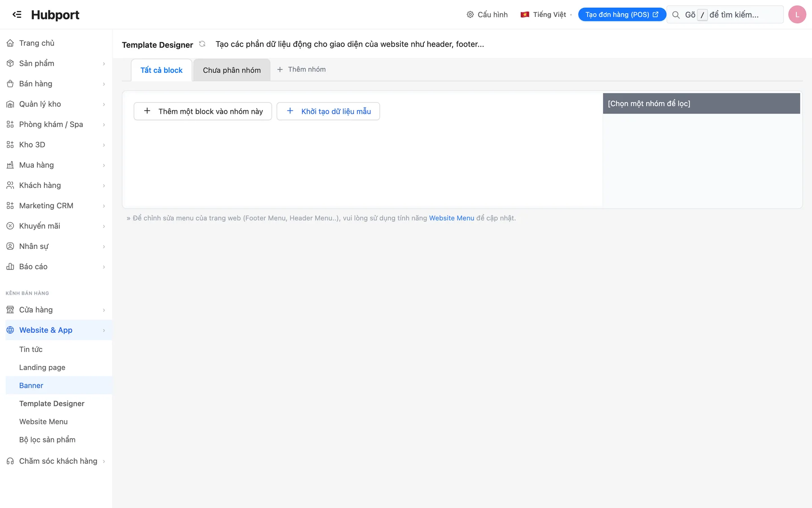Open the Bộ lọc sản phẩm item

point(47,439)
